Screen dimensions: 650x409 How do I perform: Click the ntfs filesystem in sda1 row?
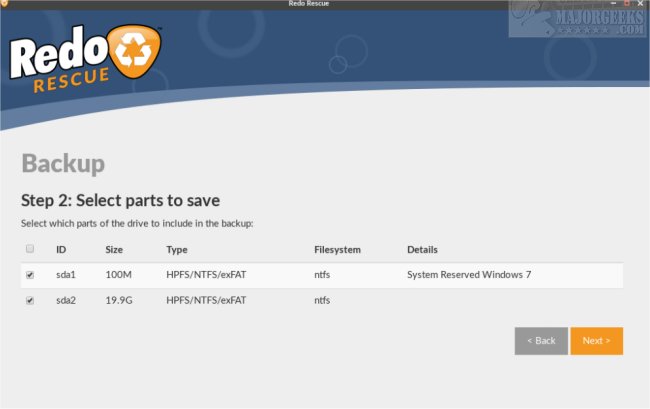(322, 275)
